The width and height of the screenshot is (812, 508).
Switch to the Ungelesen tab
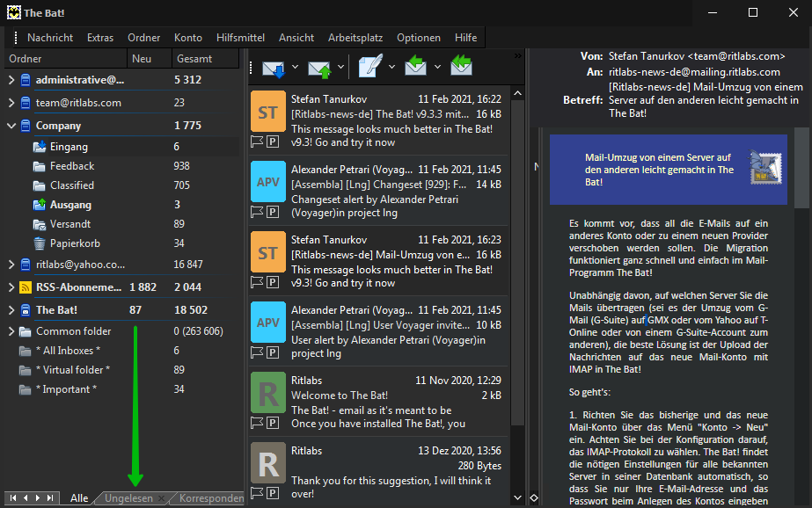pyautogui.click(x=128, y=498)
